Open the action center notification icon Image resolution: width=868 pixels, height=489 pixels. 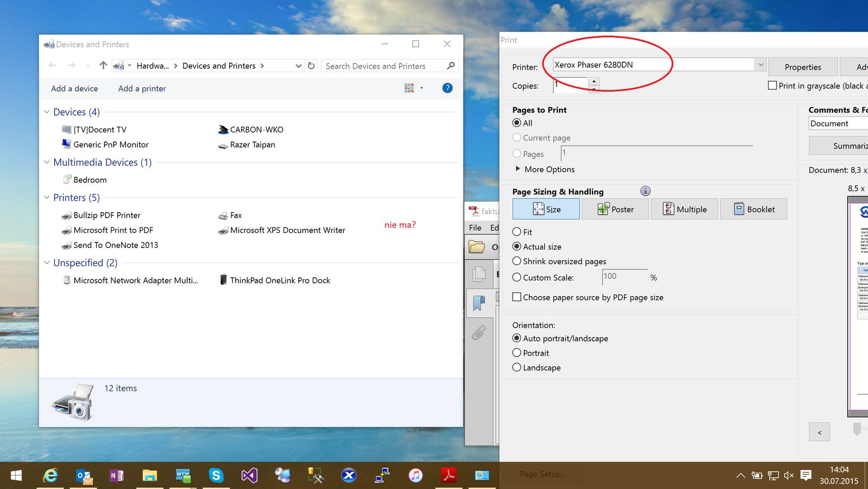click(806, 475)
